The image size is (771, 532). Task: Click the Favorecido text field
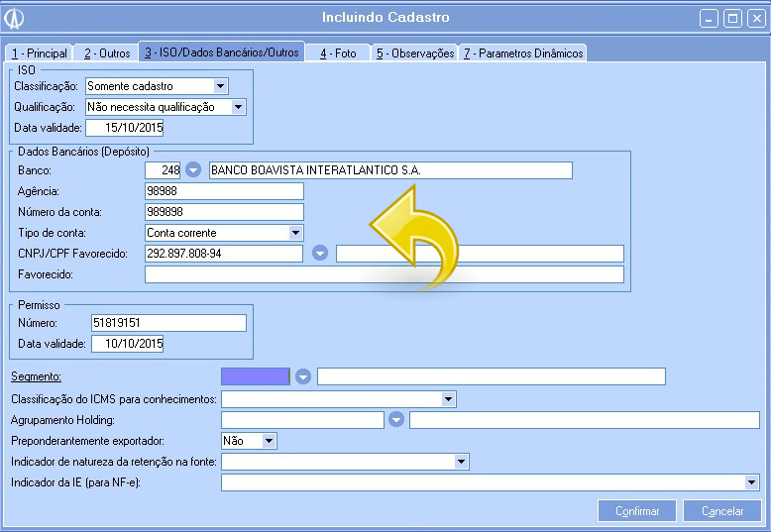click(384, 274)
